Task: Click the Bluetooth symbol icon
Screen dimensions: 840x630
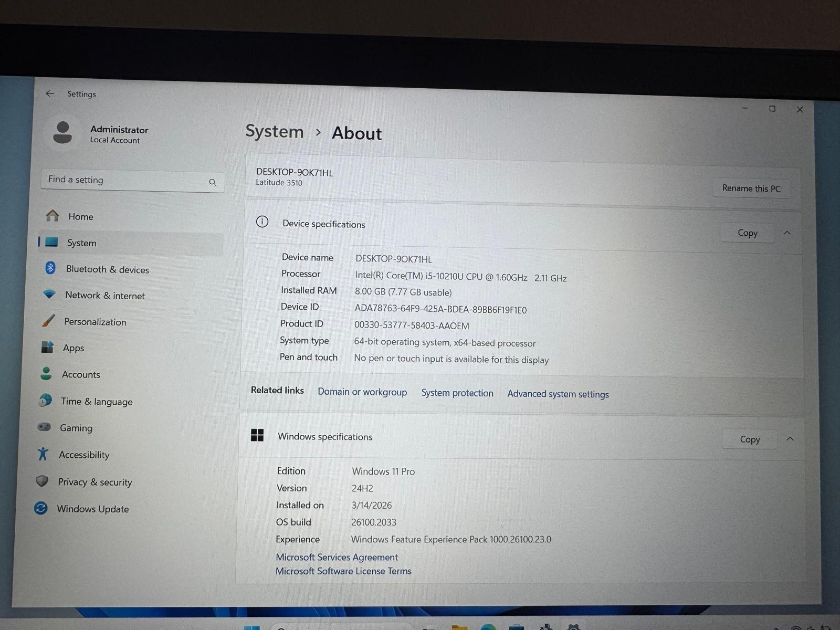Action: tap(50, 268)
